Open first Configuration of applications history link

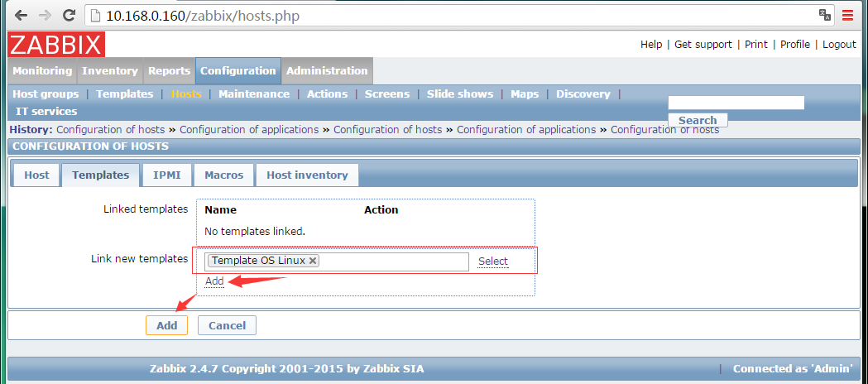[249, 129]
